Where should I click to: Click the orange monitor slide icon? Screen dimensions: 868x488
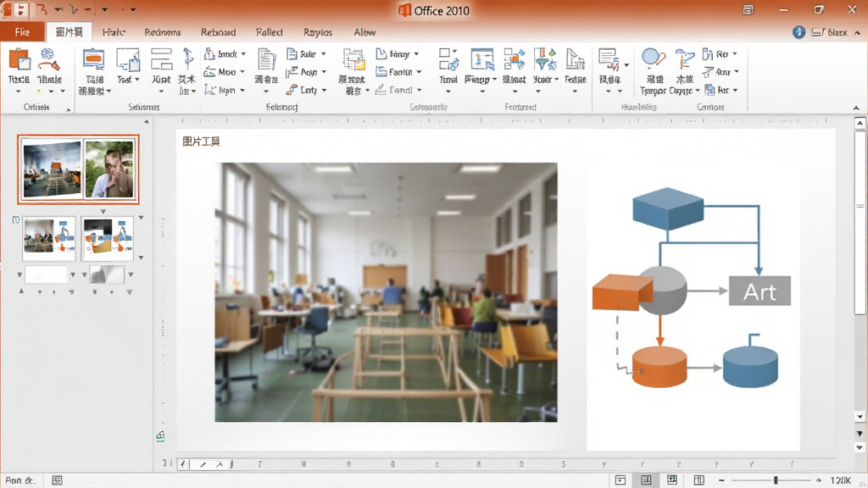tap(93, 59)
